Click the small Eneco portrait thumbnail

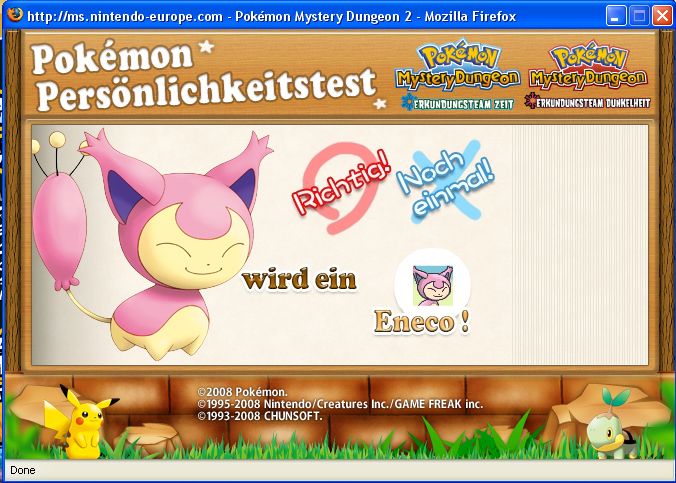click(x=432, y=285)
